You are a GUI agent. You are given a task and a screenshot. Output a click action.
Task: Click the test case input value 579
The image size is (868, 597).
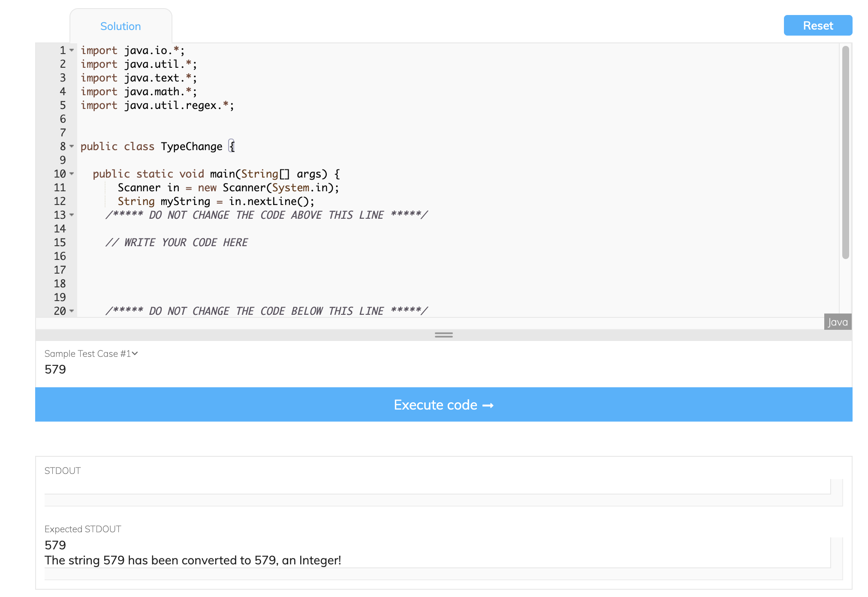coord(55,370)
